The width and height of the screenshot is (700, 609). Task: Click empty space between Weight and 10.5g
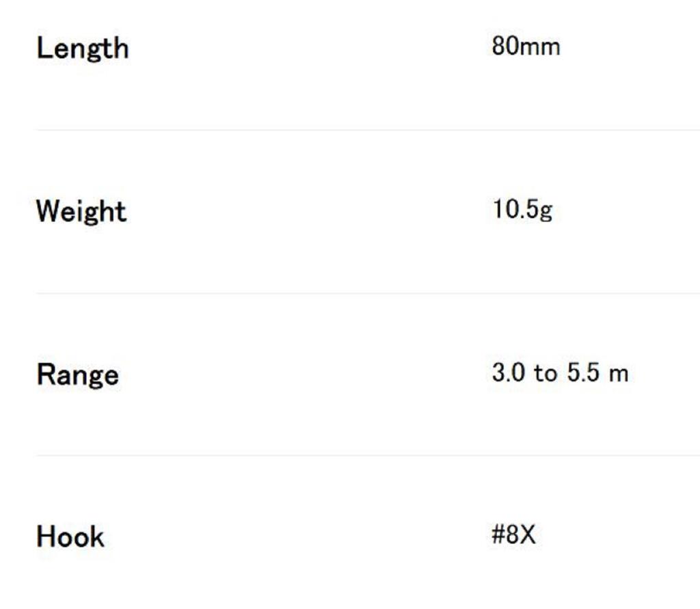click(x=308, y=211)
